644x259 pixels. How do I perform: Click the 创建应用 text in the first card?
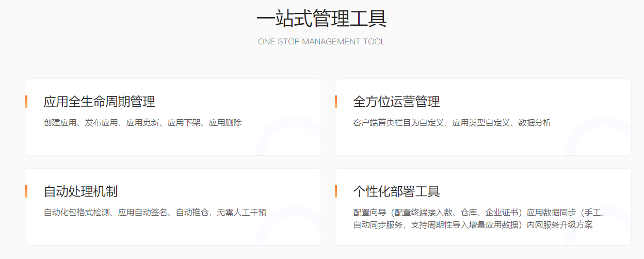pos(60,123)
